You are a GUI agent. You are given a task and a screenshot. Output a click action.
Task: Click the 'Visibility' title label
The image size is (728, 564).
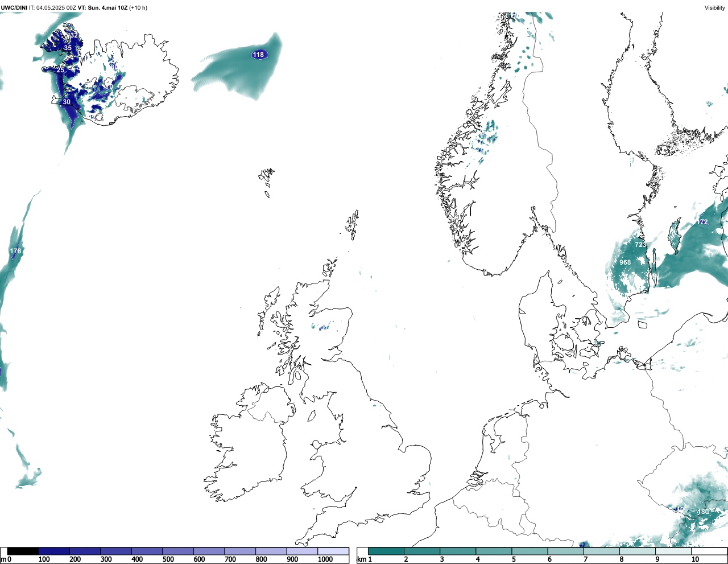click(714, 8)
